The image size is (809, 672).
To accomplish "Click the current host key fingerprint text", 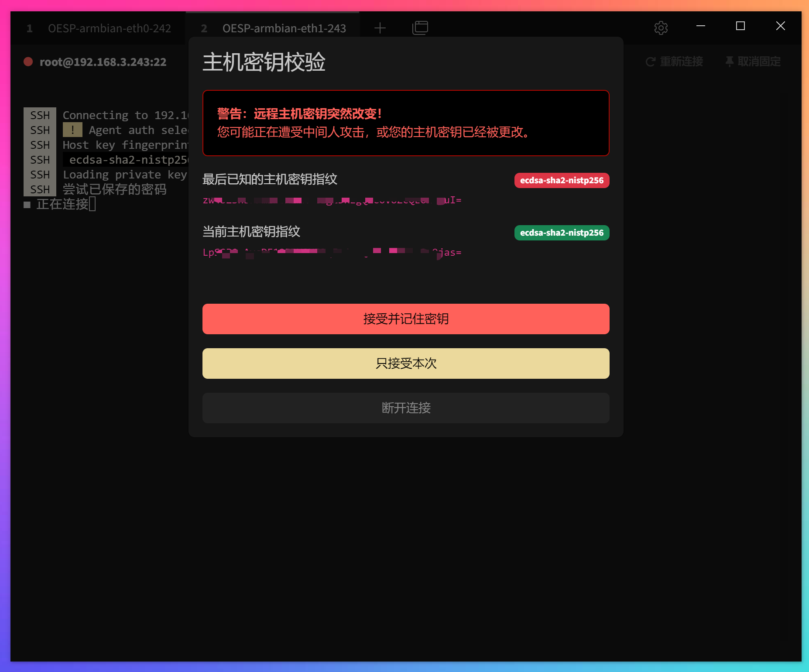I will pos(332,252).
